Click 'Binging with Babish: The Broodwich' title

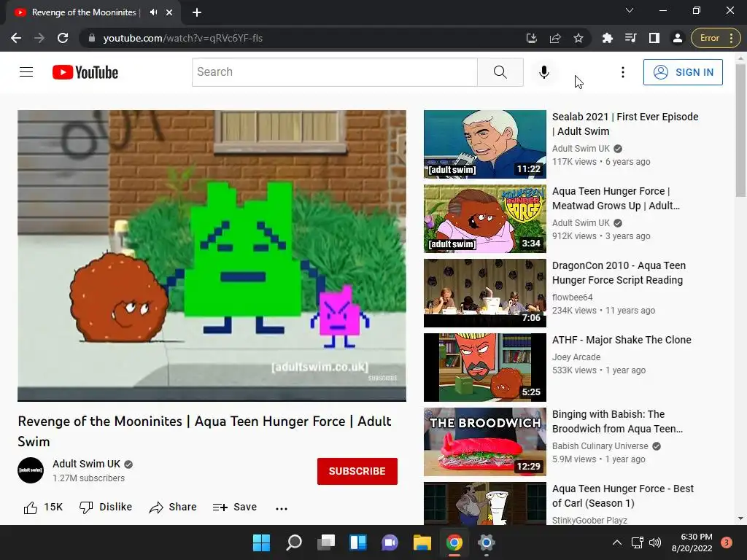click(x=617, y=421)
